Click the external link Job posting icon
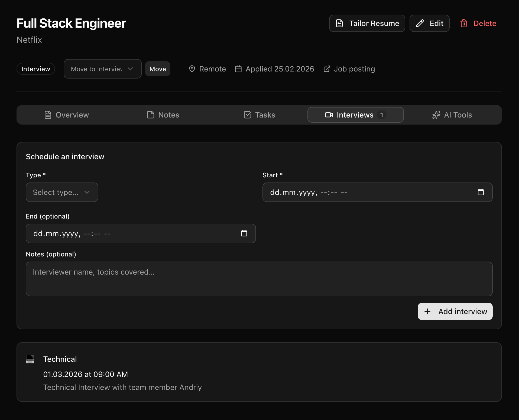This screenshot has width=519, height=420. click(x=327, y=69)
